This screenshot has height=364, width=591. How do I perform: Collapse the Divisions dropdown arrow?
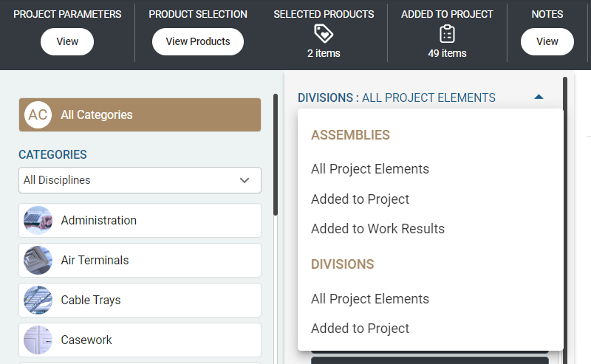539,97
